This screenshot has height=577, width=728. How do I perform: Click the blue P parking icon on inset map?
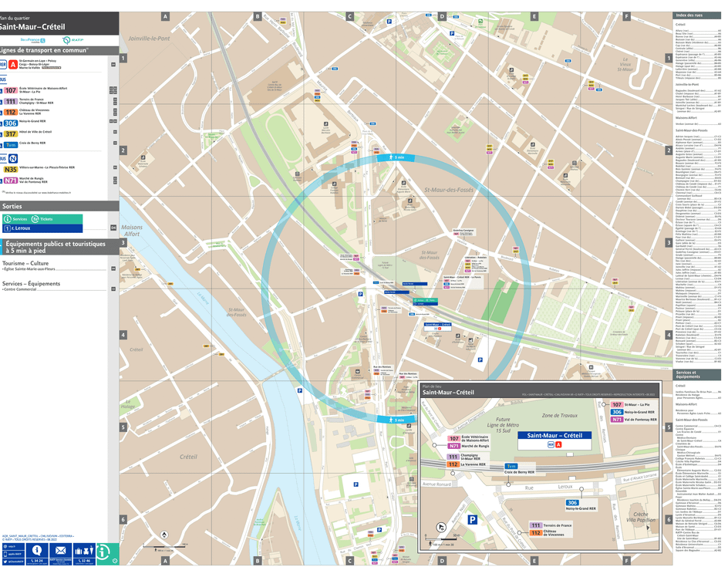click(x=472, y=519)
